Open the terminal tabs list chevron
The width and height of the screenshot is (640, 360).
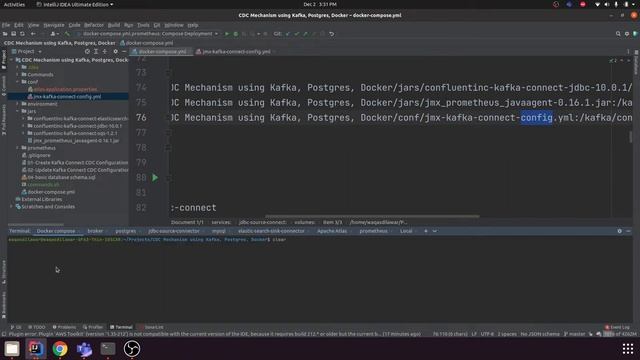pos(435,231)
